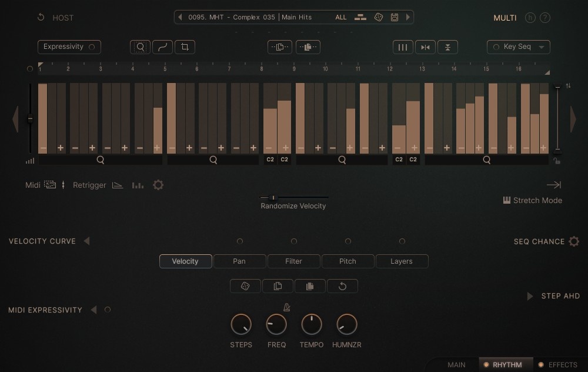The width and height of the screenshot is (588, 372).
Task: Expand the VELOCITY CURVE panel
Action: [x=87, y=241]
